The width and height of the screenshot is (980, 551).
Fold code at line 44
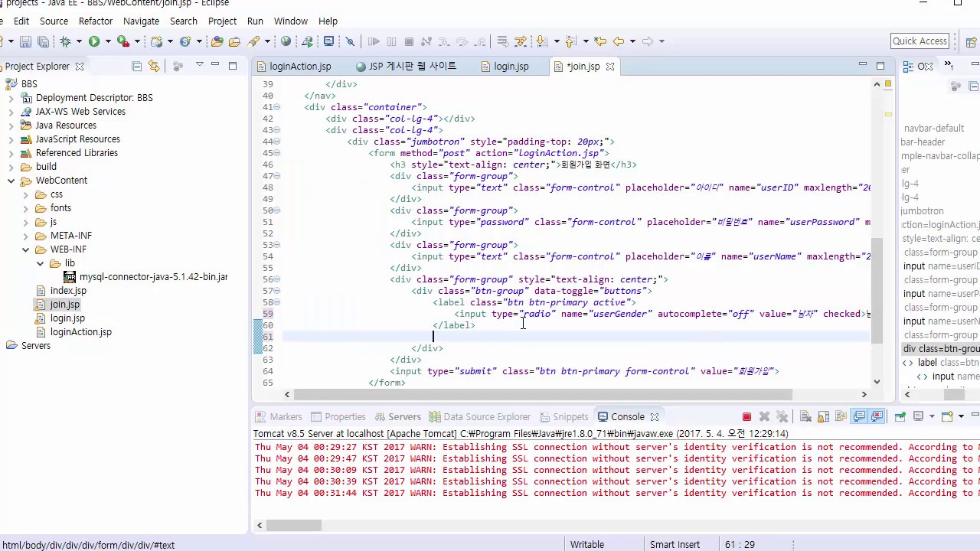276,142
